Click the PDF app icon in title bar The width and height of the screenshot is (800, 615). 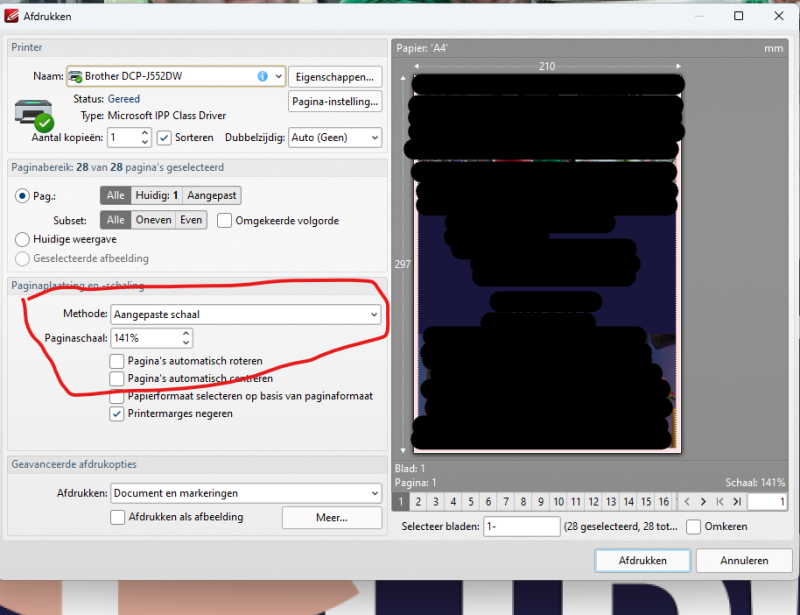click(x=12, y=16)
